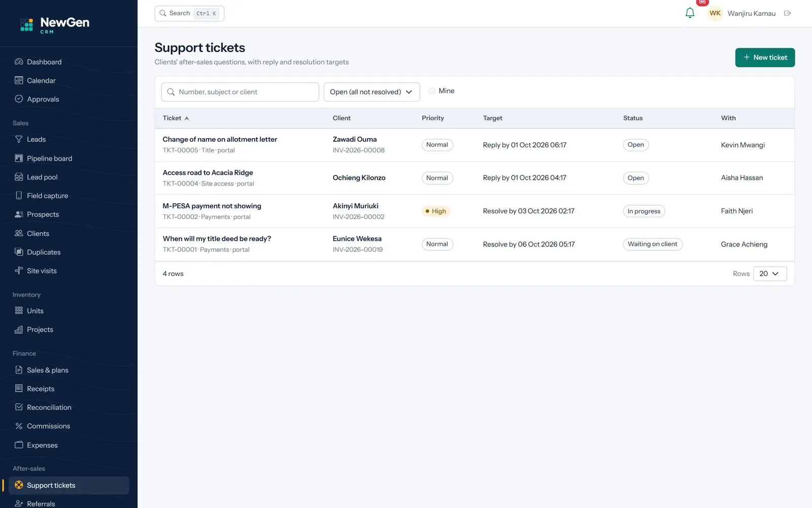Image resolution: width=812 pixels, height=508 pixels.
Task: Click the Duplicates icon
Action: click(x=19, y=252)
